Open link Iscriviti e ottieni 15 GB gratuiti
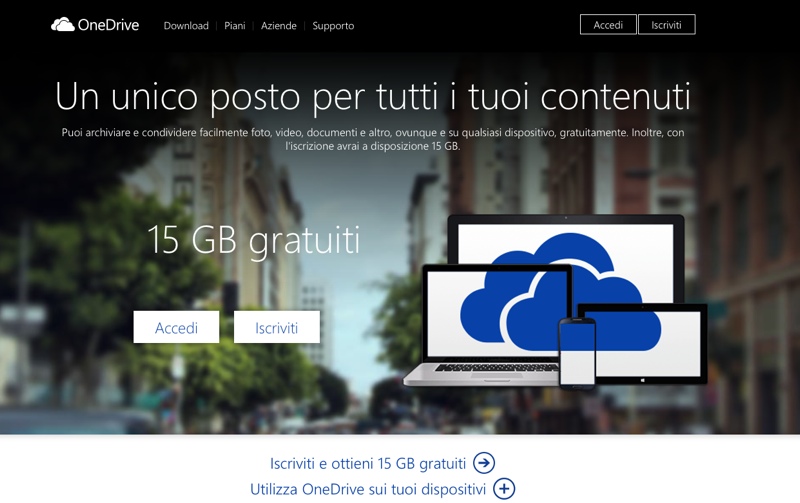The width and height of the screenshot is (800, 503). click(368, 463)
